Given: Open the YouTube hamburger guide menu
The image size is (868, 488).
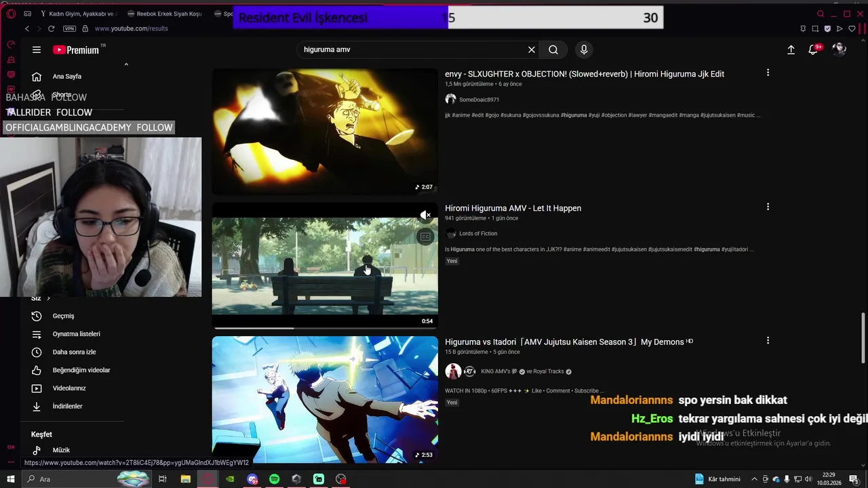Looking at the screenshot, I should (x=37, y=49).
